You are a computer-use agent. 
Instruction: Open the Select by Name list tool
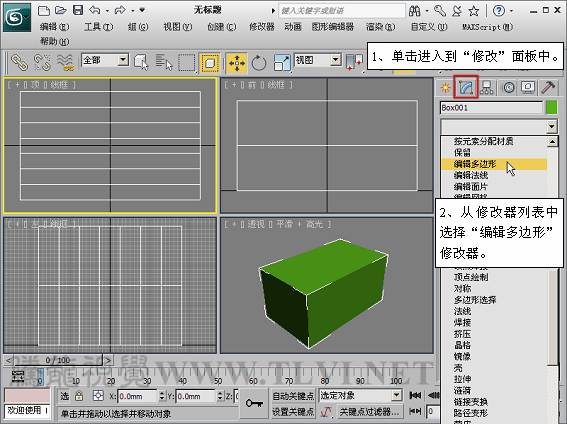click(164, 62)
